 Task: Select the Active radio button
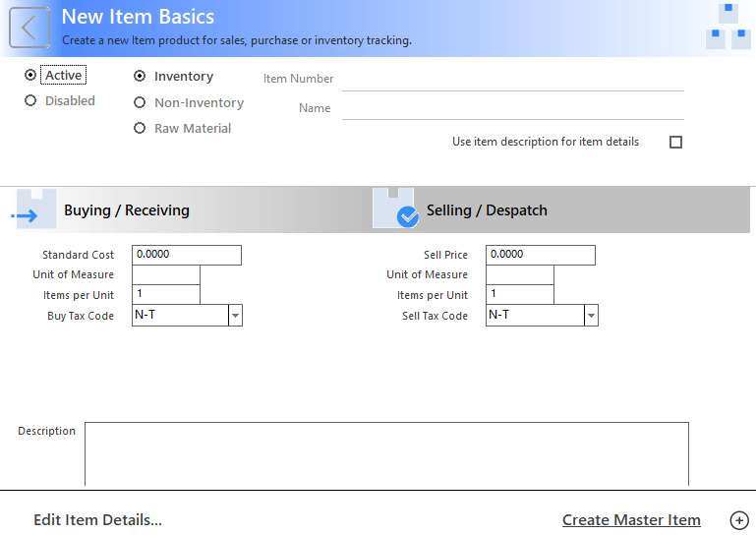pyautogui.click(x=30, y=75)
